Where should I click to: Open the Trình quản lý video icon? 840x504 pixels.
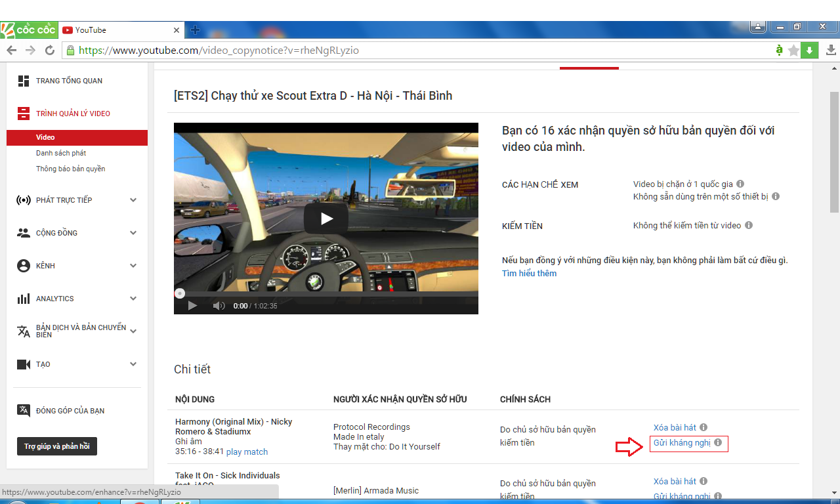[24, 114]
